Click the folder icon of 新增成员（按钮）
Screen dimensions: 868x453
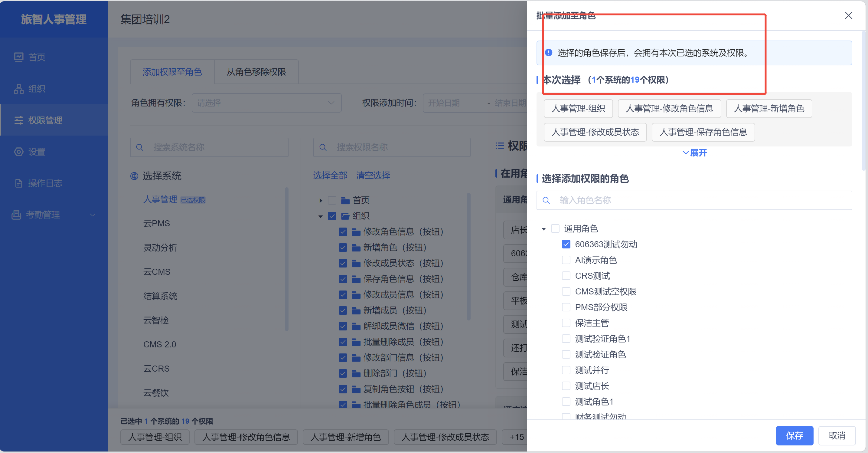[x=356, y=310]
